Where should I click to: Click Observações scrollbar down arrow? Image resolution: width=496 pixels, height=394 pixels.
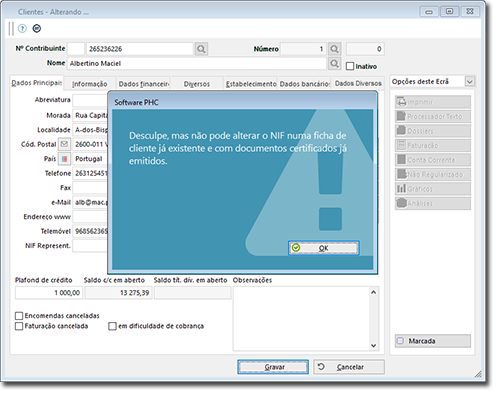tap(374, 346)
